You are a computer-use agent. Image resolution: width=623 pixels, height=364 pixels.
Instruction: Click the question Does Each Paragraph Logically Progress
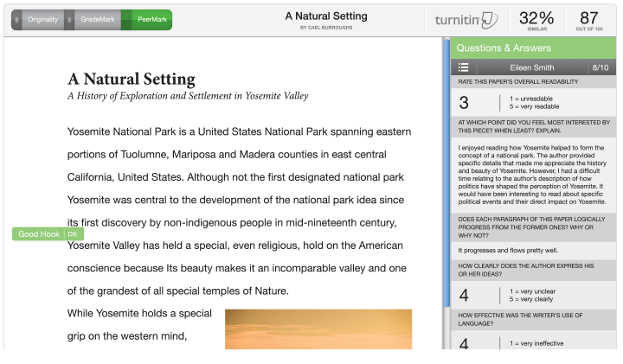[531, 227]
